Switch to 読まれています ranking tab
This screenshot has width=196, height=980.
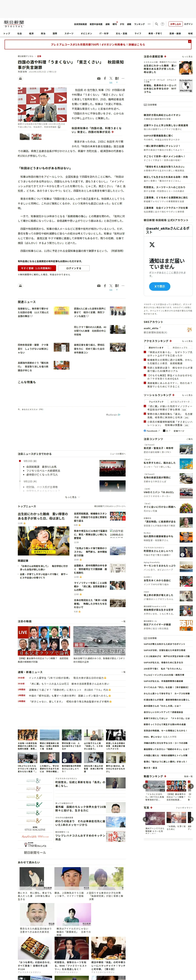click(156, 347)
